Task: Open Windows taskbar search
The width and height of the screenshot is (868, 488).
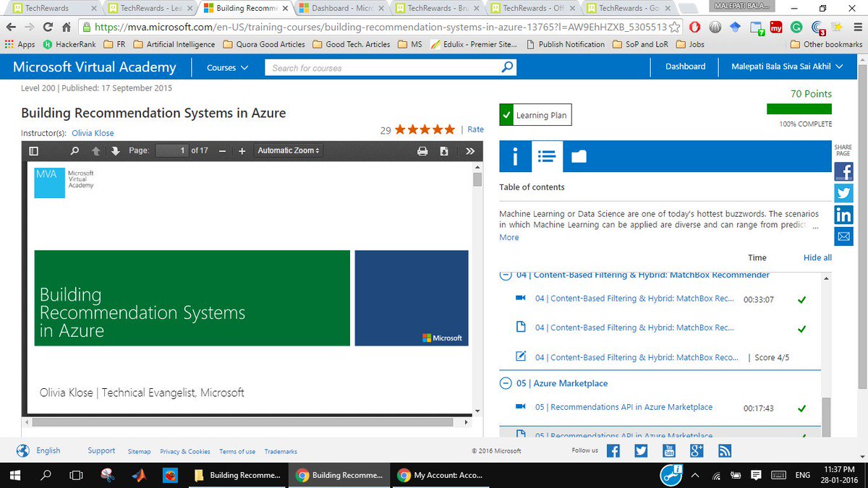Action: (46, 475)
